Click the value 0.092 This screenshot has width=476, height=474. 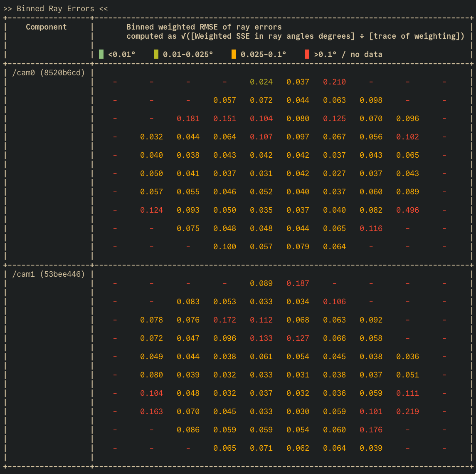371,320
